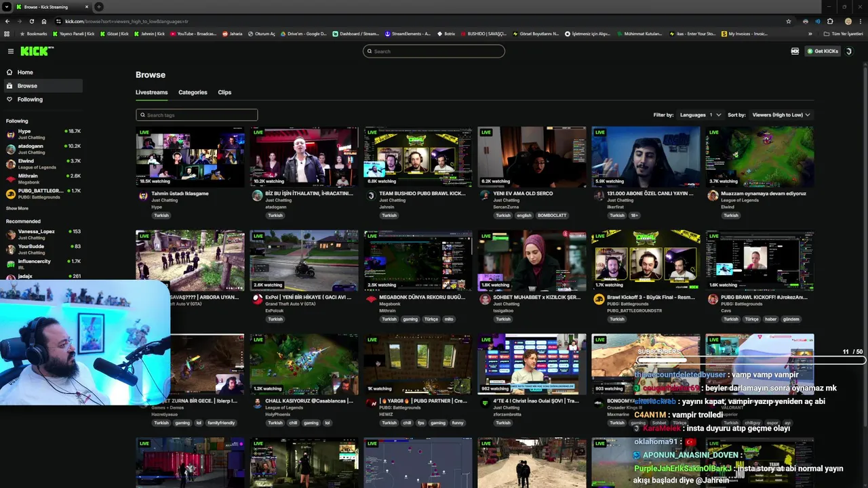
Task: Open the CHALL KASIYORUZ stream title
Action: (309, 401)
